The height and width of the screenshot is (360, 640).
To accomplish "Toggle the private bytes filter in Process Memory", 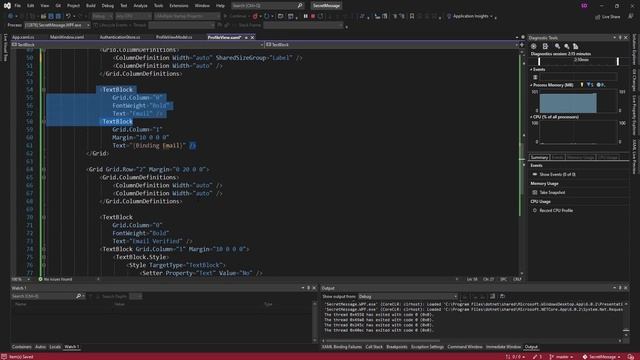I will (600, 85).
